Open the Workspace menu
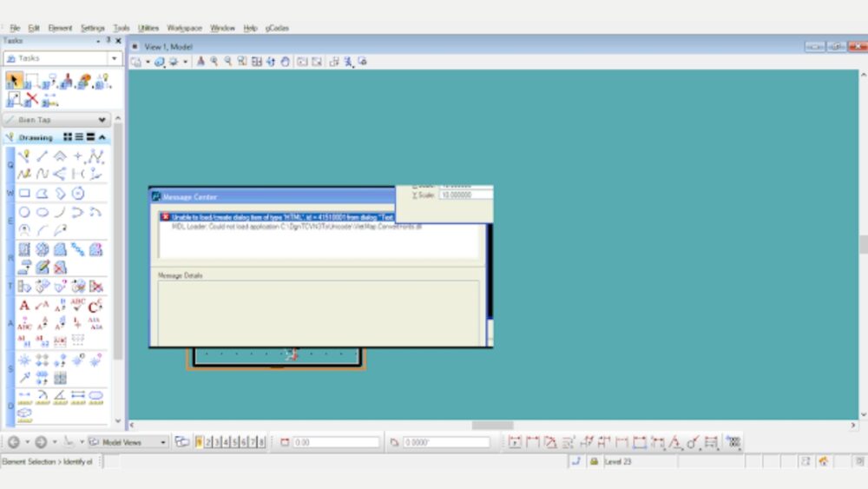This screenshot has height=489, width=868. [x=184, y=28]
